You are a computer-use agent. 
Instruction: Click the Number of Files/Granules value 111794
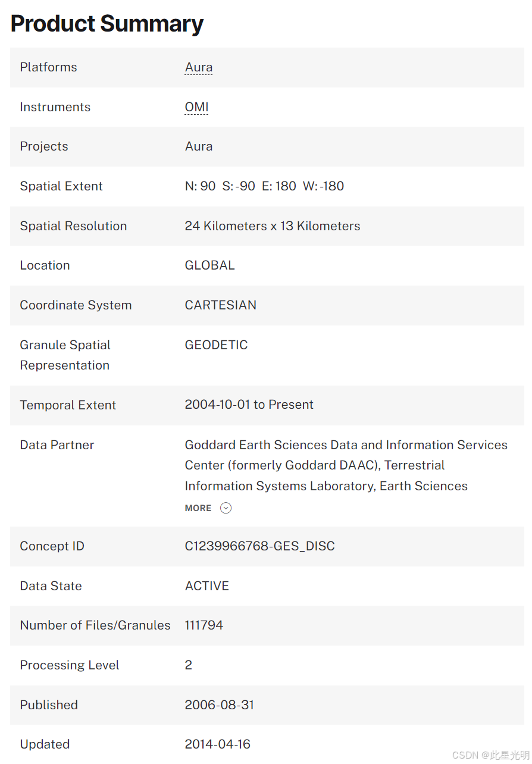(x=204, y=625)
